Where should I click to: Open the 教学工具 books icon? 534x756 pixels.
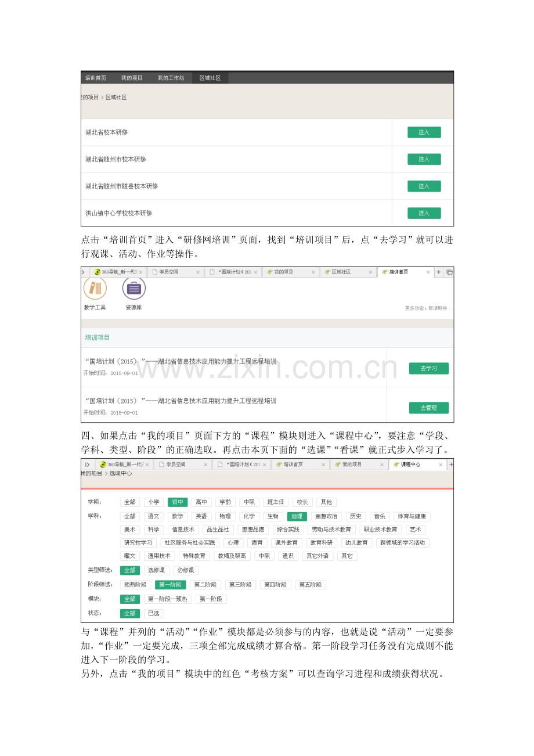click(95, 288)
